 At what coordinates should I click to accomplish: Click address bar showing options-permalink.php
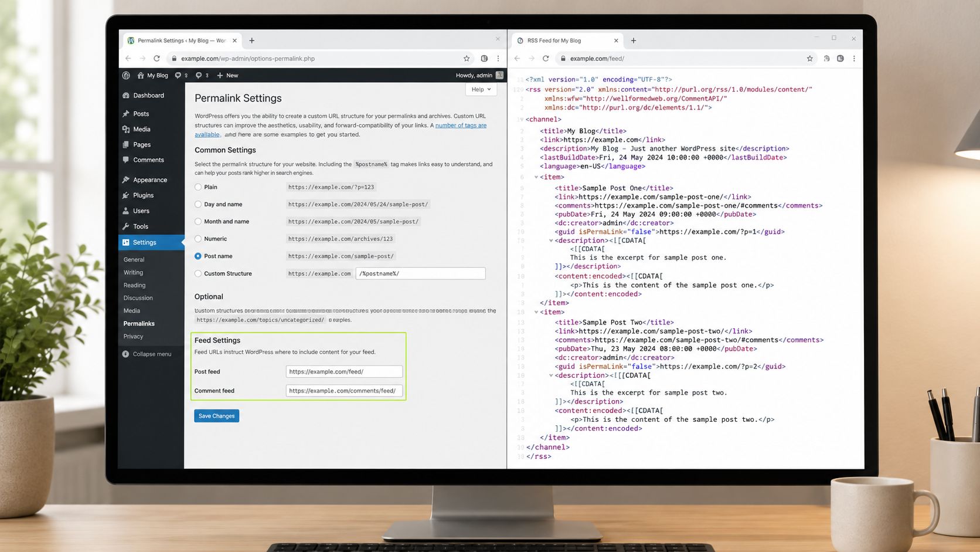(320, 58)
